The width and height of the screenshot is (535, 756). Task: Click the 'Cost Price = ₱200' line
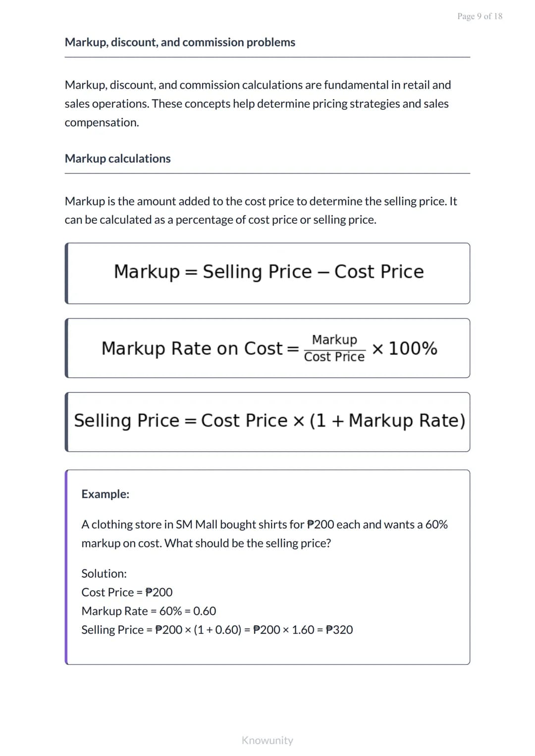[x=127, y=592]
